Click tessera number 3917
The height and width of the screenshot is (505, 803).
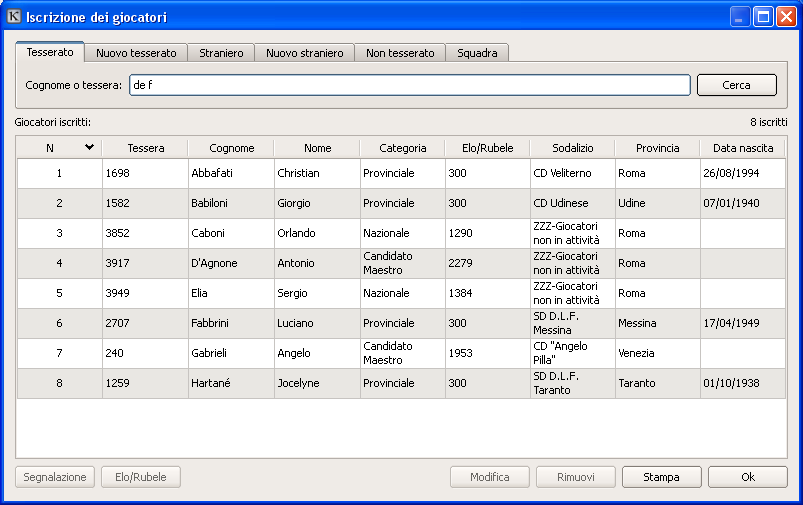click(118, 263)
